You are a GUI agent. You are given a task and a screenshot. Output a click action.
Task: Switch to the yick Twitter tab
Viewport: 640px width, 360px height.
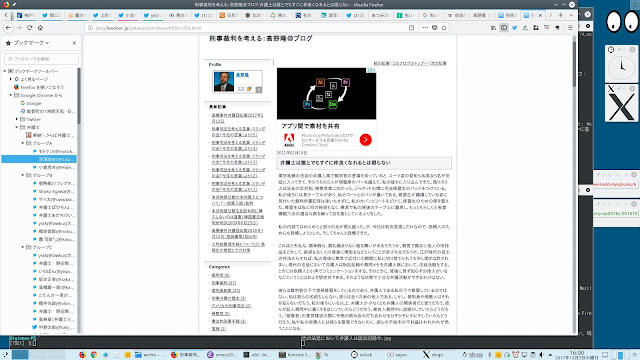[x=152, y=15]
